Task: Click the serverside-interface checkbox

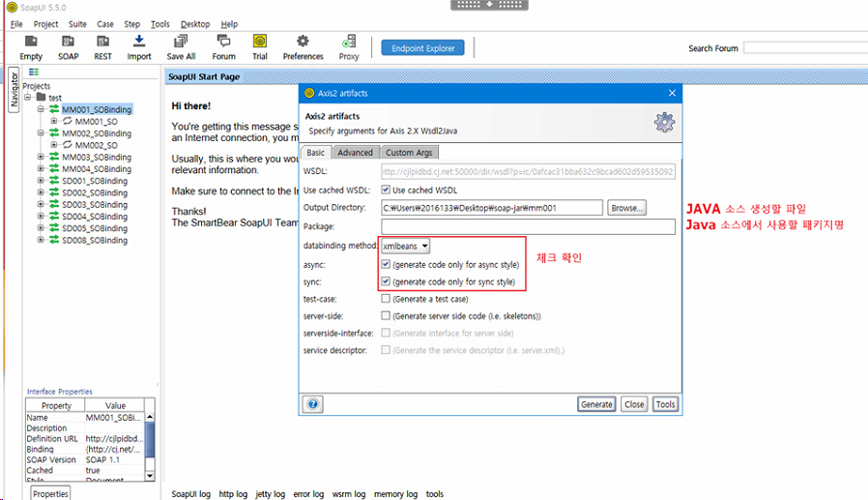Action: click(x=386, y=334)
